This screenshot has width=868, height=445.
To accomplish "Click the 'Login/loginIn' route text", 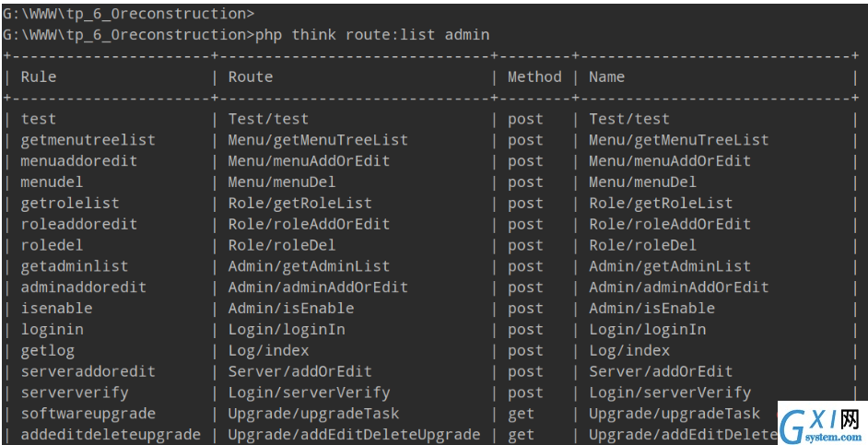I will click(x=287, y=329).
